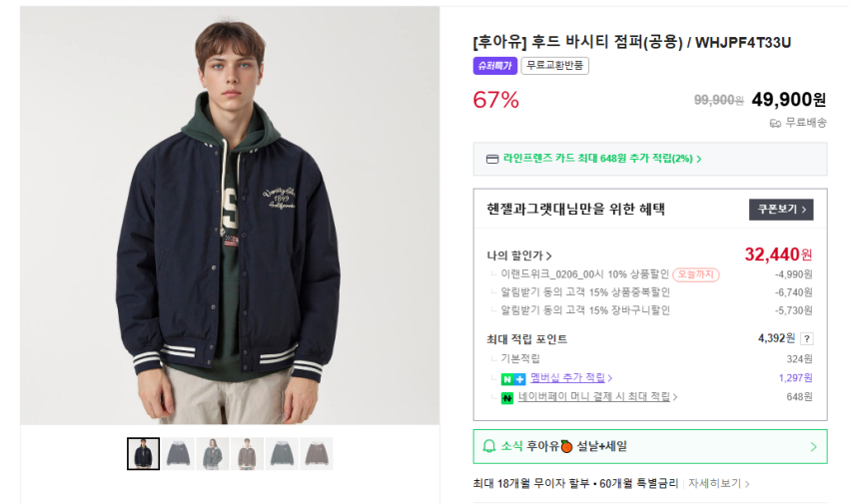Click the 슈퍼특가 purple badge
849x504 pixels.
[494, 66]
